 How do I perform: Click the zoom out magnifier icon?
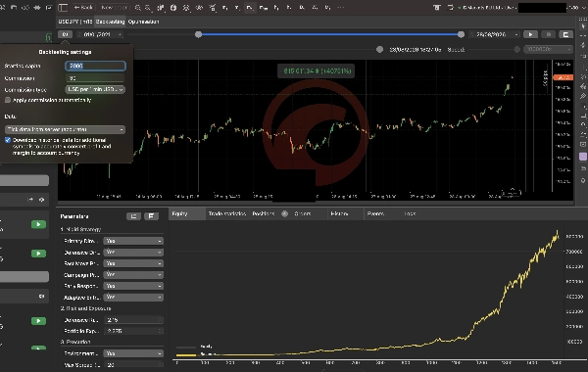click(148, 8)
